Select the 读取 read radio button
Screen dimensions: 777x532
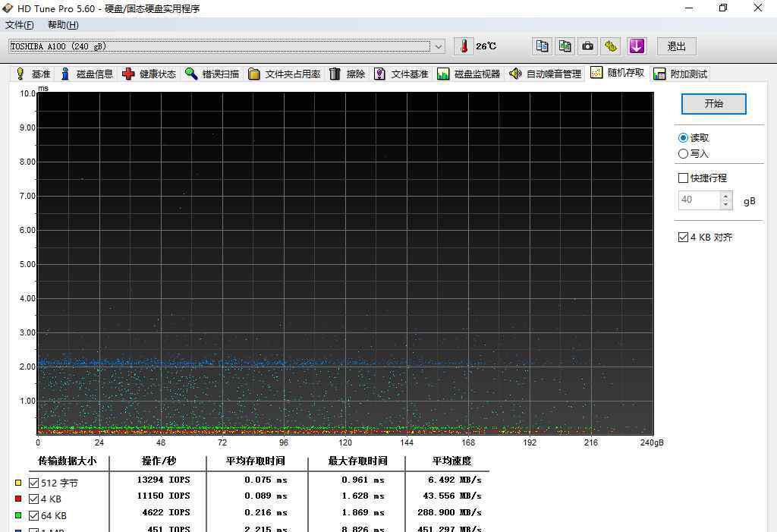(x=683, y=138)
